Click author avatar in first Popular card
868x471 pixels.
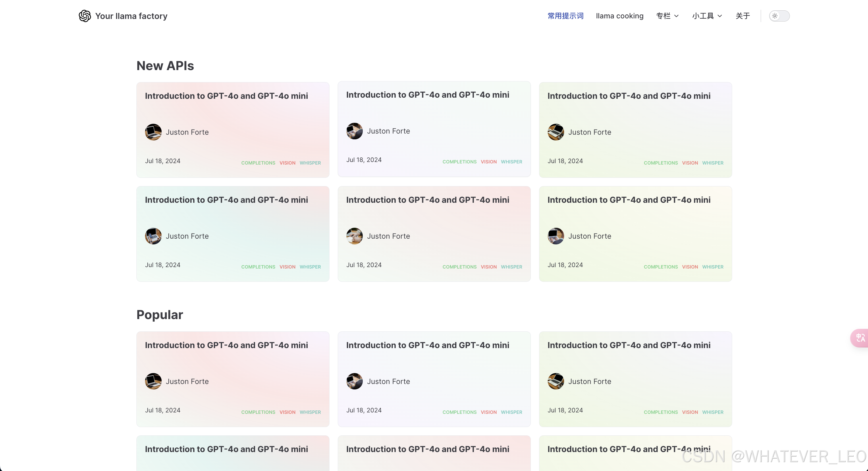pos(153,381)
